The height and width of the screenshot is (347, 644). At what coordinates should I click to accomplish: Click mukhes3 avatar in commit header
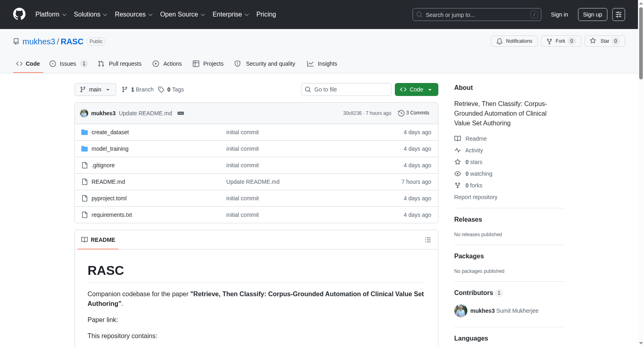[x=84, y=113]
